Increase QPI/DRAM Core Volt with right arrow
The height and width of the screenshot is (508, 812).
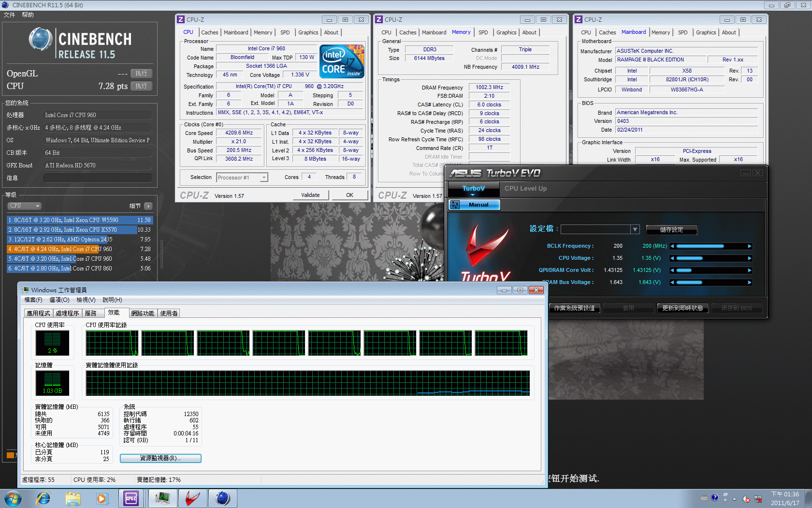coord(750,270)
